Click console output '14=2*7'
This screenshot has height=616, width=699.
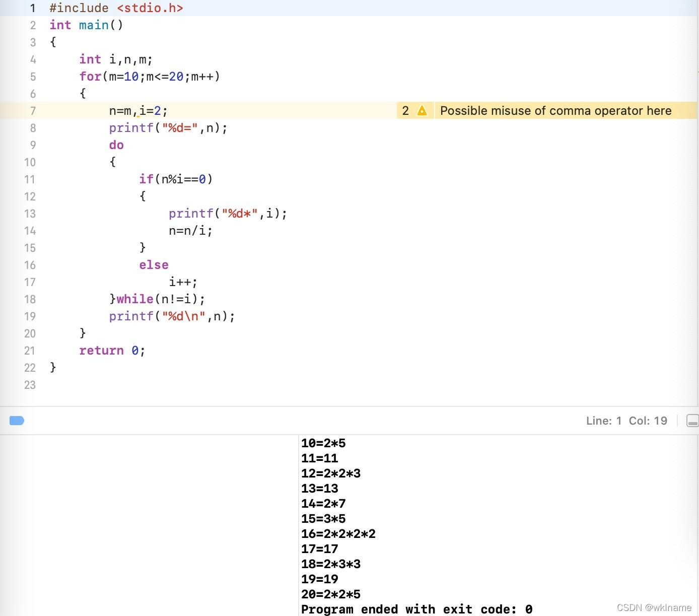(323, 504)
